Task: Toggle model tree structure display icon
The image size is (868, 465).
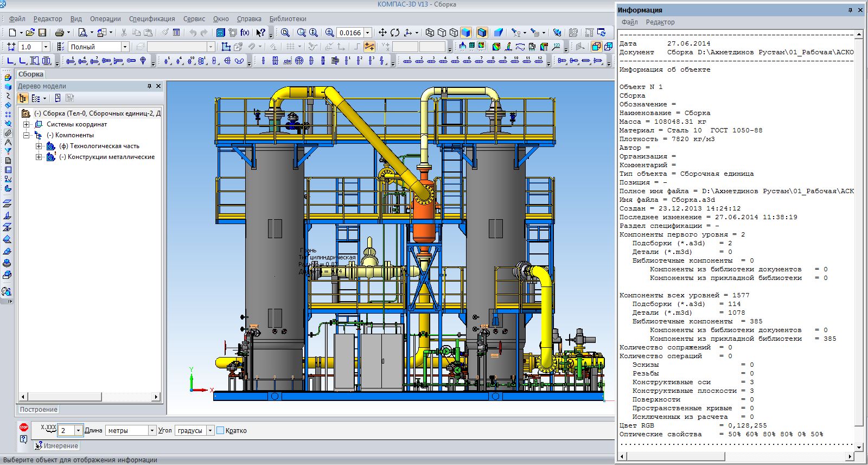Action: tap(23, 98)
